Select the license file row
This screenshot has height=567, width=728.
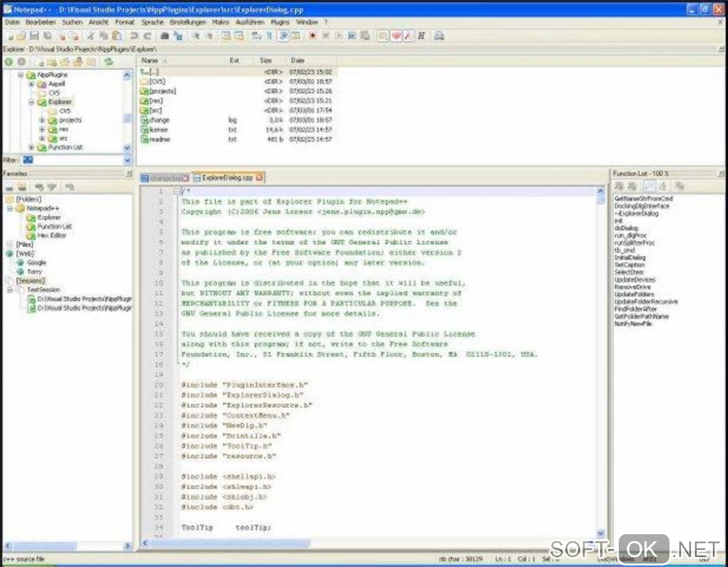[237, 129]
